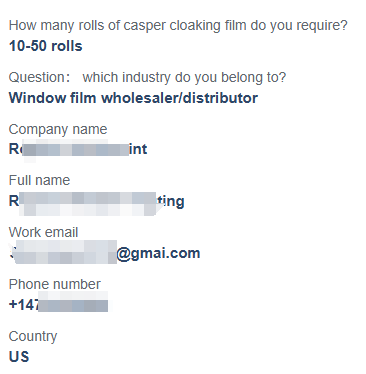This screenshot has height=374, width=366.
Task: Click the "Company name" field label
Action: [x=58, y=129]
